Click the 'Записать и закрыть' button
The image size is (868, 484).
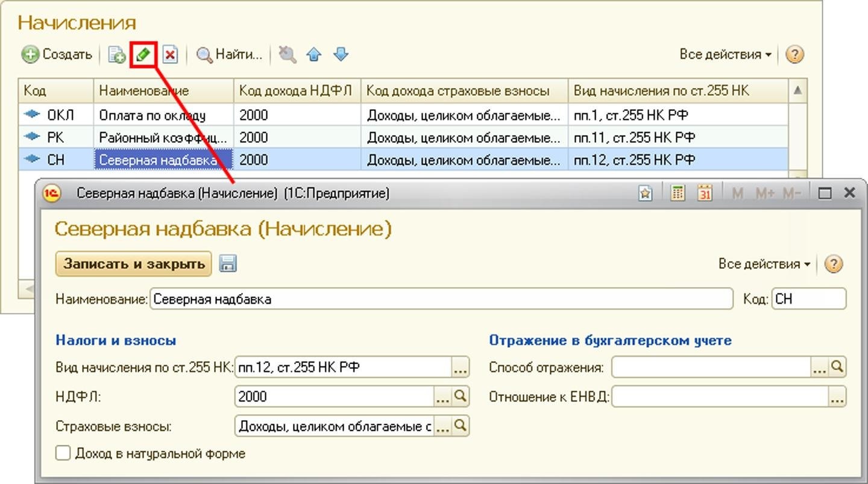point(134,264)
